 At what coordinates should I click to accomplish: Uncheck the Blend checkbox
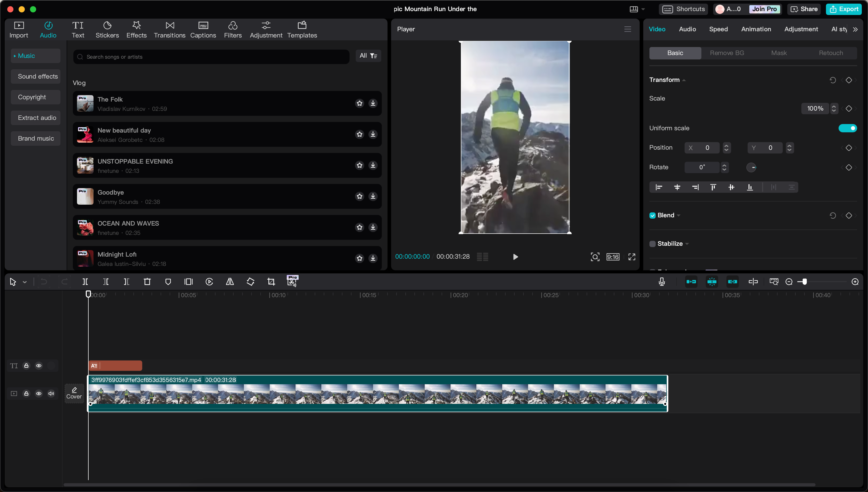click(653, 215)
